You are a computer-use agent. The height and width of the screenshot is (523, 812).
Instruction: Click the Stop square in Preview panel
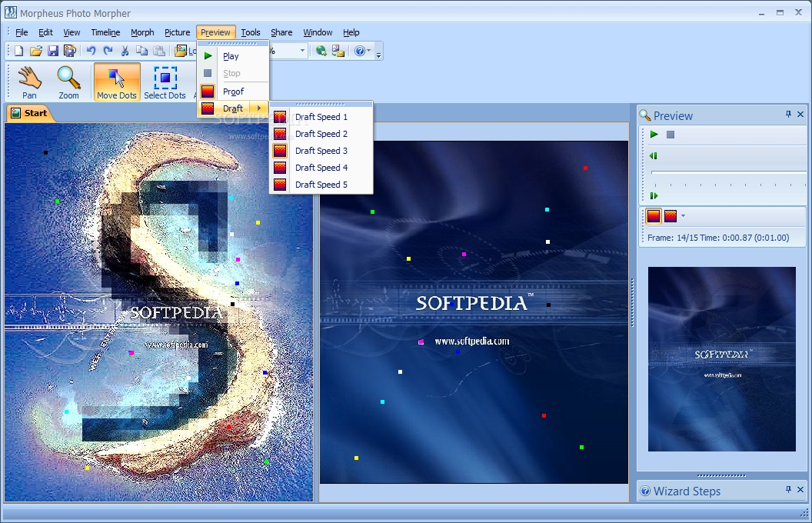click(x=670, y=135)
